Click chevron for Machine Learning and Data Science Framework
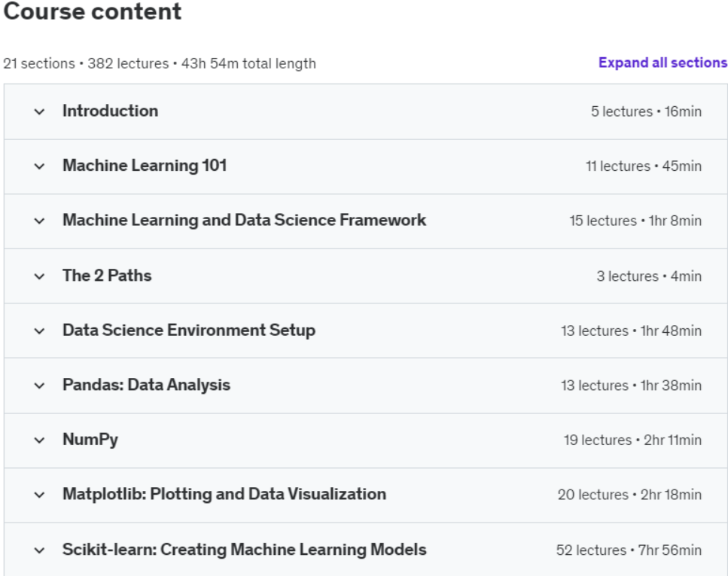The width and height of the screenshot is (728, 576). click(x=39, y=221)
